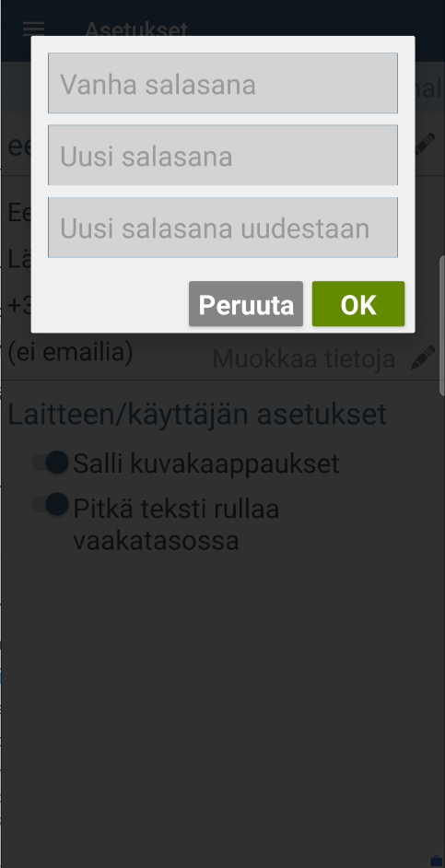The image size is (445, 868).
Task: Click the vertical scrollbar on the right edge
Action: (441, 325)
